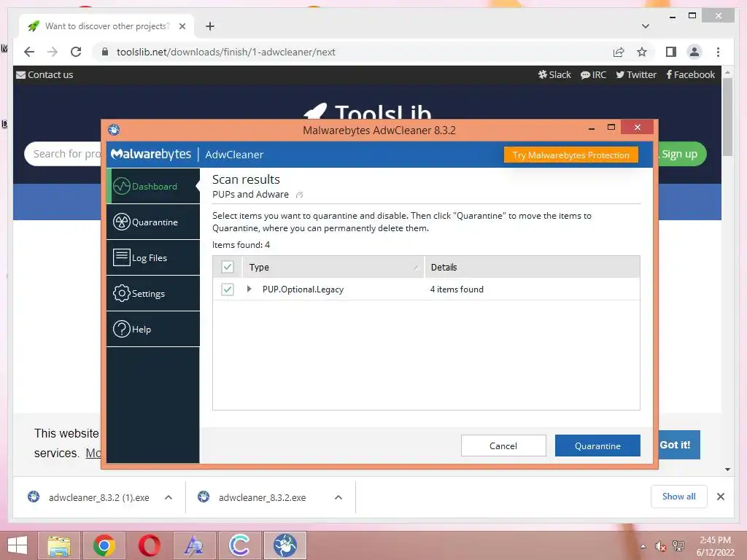The width and height of the screenshot is (747, 560).
Task: Switch to AdwCleaner taskbar icon
Action: 285,545
